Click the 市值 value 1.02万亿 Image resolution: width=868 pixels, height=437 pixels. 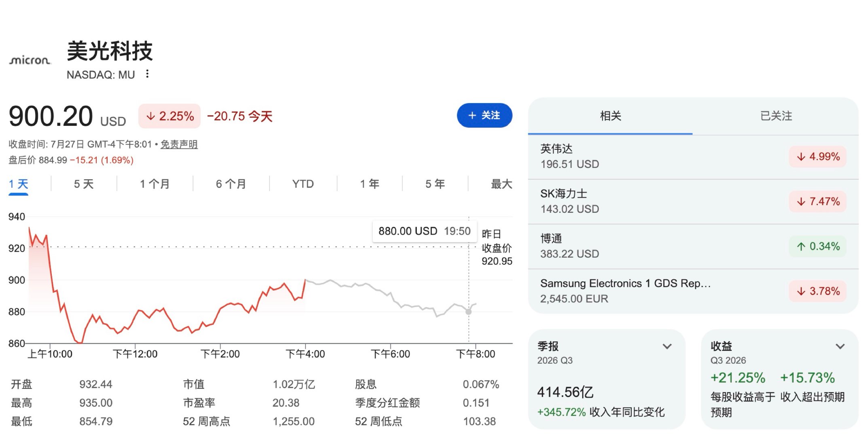tap(294, 384)
